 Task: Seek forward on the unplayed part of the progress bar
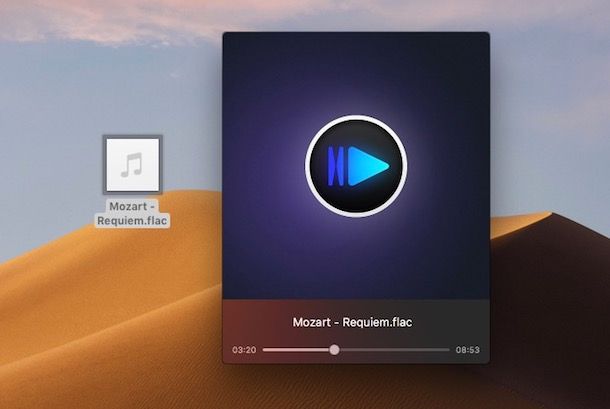[394, 350]
